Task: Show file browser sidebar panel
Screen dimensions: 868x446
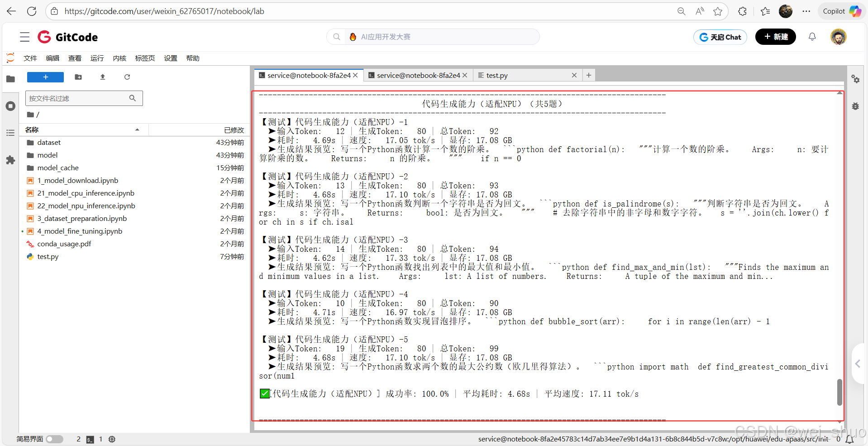Action: coord(10,79)
